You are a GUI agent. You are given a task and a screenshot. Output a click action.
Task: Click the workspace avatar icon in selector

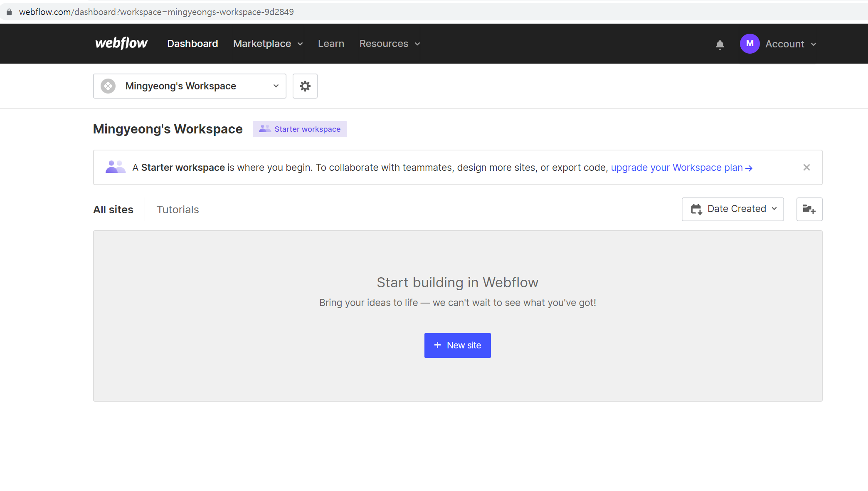pos(108,86)
